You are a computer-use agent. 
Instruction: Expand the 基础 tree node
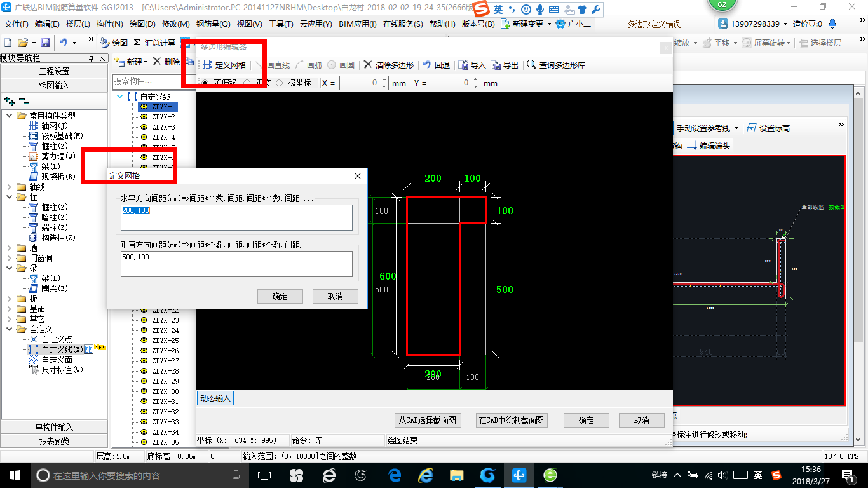click(10, 309)
